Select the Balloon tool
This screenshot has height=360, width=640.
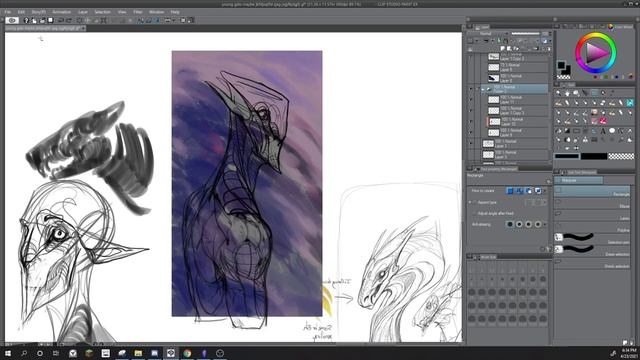612,131
